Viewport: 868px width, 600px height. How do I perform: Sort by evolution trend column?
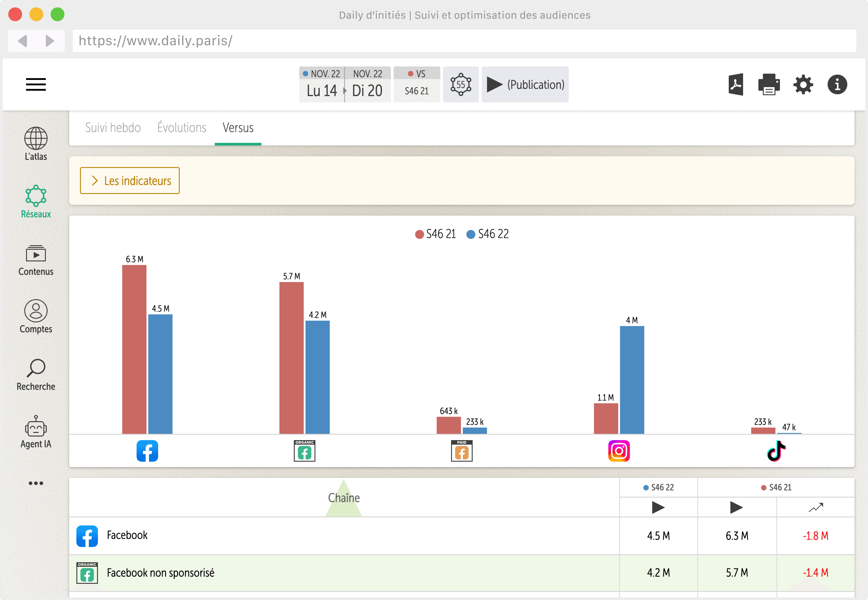[x=816, y=507]
